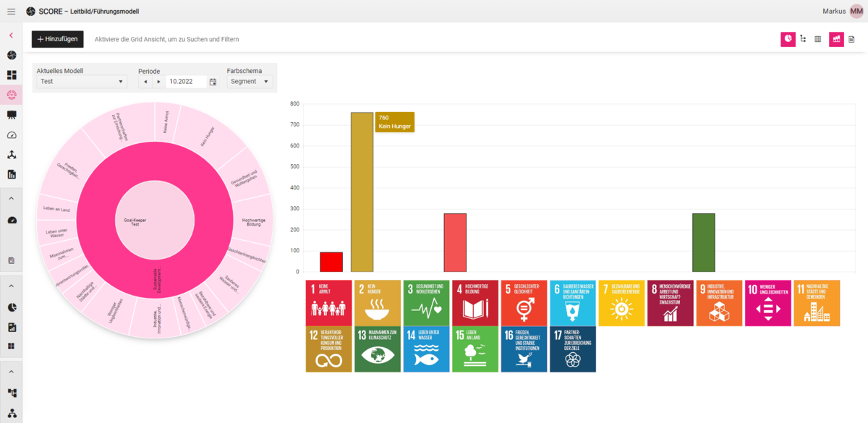Open the period calendar picker

tap(213, 82)
